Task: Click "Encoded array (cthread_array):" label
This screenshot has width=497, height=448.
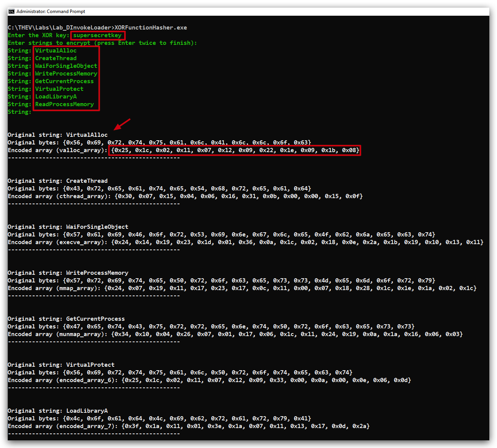Action: tap(59, 196)
